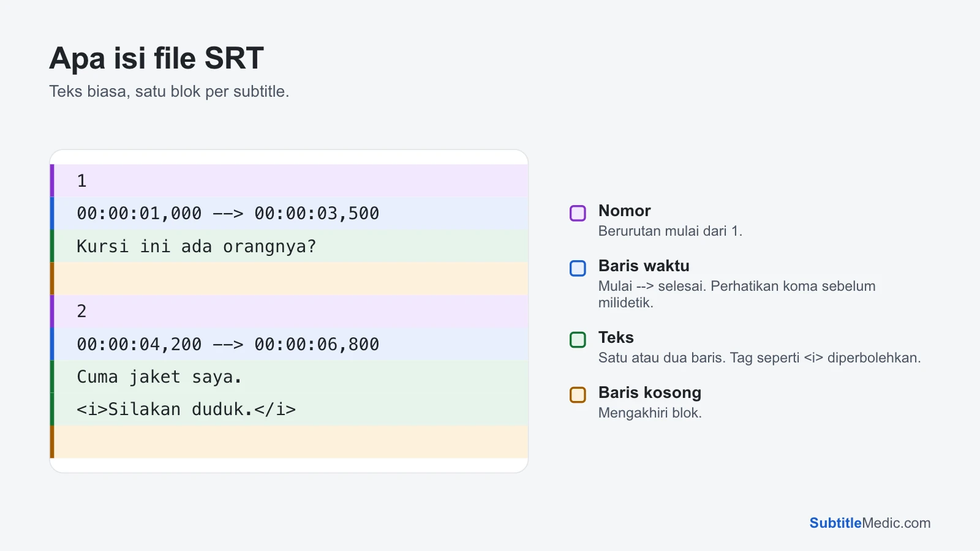This screenshot has height=551, width=980.
Task: Click the 'Baris kosong' legend title
Action: point(650,392)
